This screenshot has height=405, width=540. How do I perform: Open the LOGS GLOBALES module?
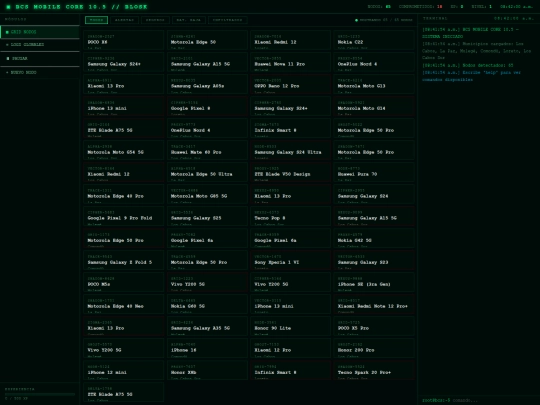coord(40,45)
